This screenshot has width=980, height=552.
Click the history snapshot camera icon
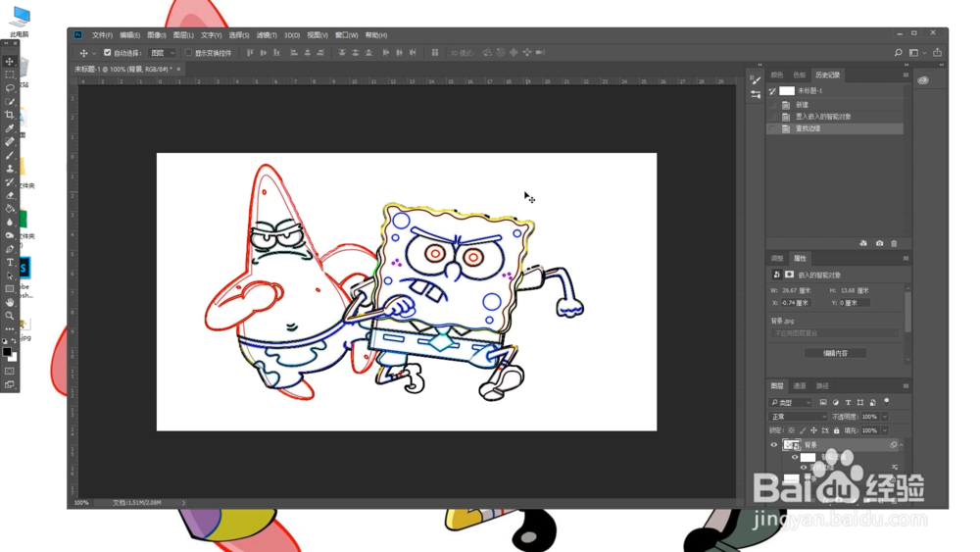[x=879, y=243]
